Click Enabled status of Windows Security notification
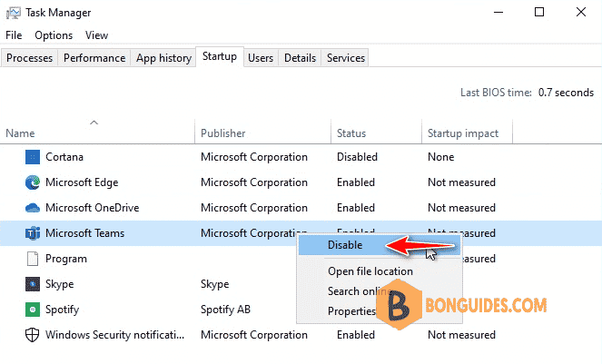The height and width of the screenshot is (364, 602). 356,335
